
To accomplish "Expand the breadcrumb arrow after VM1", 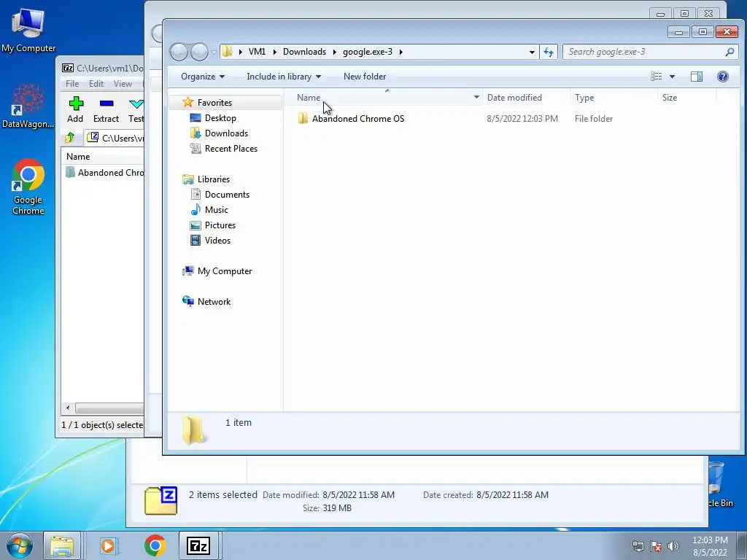I will (274, 52).
